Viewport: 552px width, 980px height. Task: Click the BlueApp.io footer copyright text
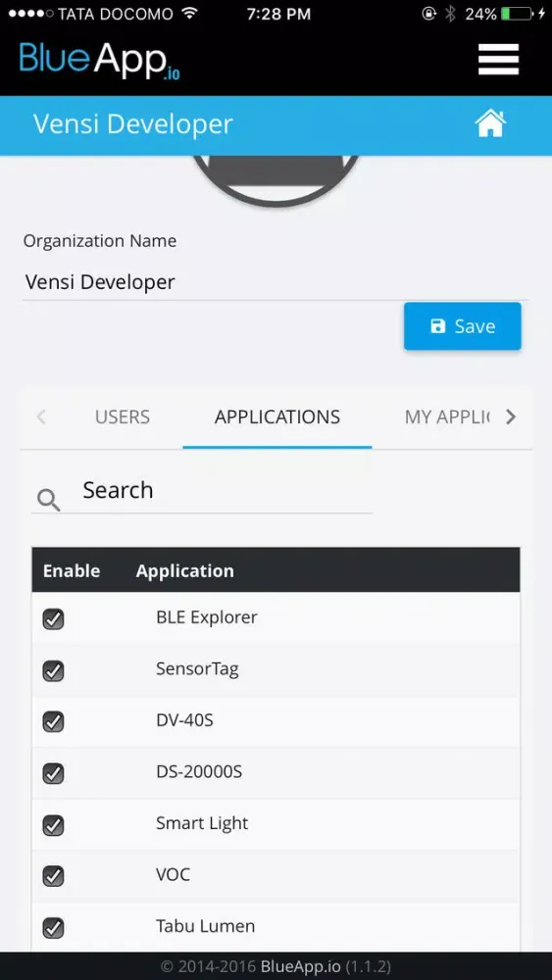tap(276, 967)
